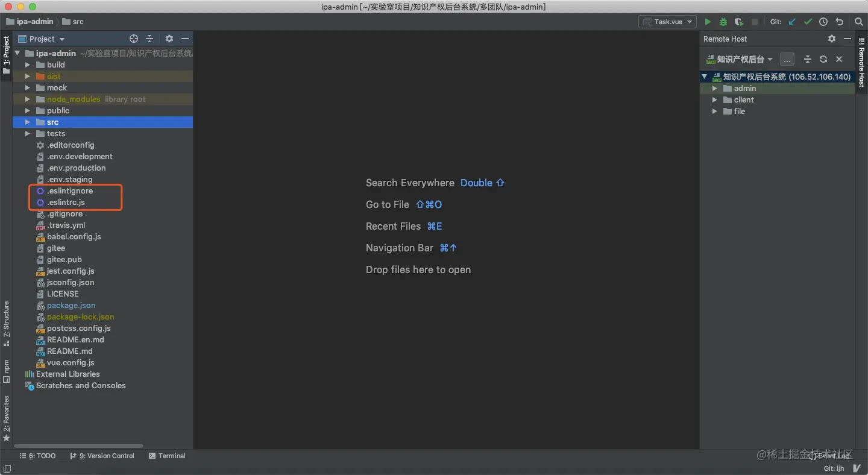The width and height of the screenshot is (868, 475).
Task: Open the 9: Version Control tool window
Action: click(x=102, y=456)
